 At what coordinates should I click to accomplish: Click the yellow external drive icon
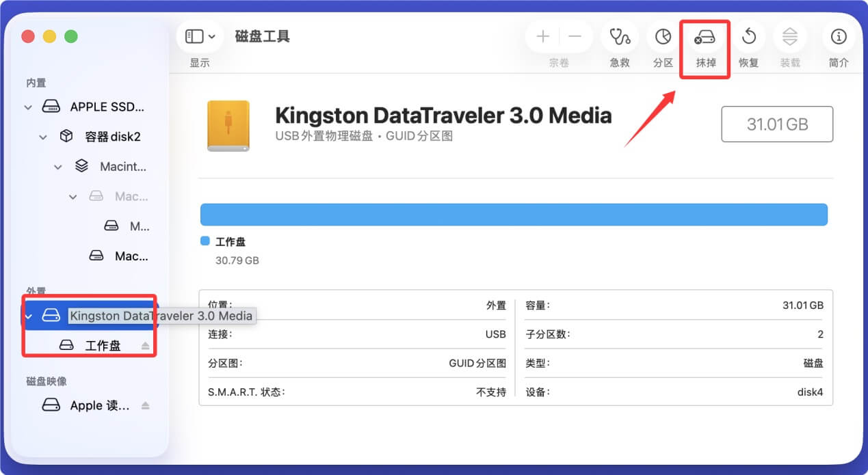pyautogui.click(x=228, y=126)
